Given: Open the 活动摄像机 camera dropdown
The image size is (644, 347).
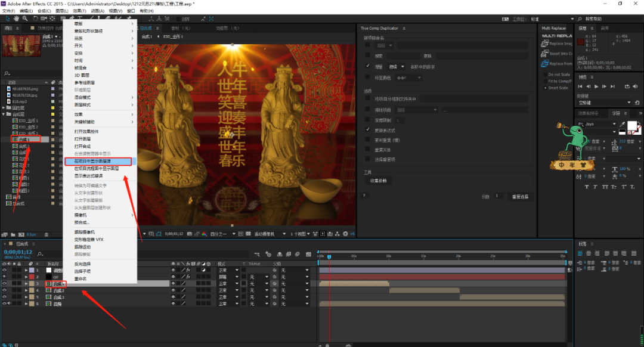Looking at the screenshot, I should coord(270,234).
